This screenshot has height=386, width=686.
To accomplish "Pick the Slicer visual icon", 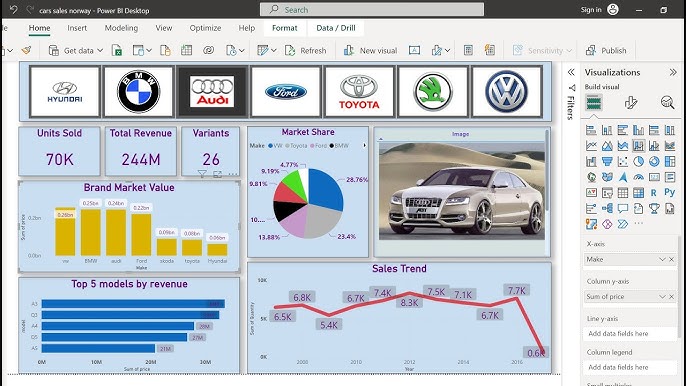I will click(607, 193).
